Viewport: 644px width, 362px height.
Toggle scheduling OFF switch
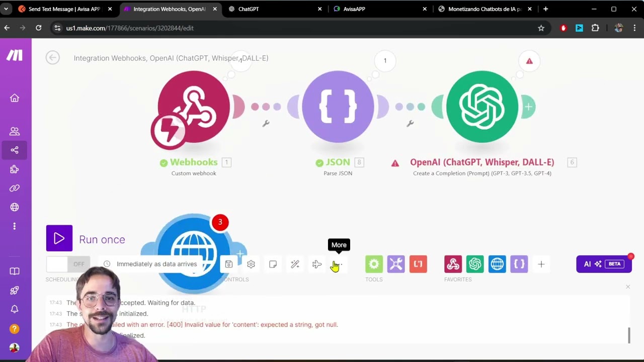(68, 264)
